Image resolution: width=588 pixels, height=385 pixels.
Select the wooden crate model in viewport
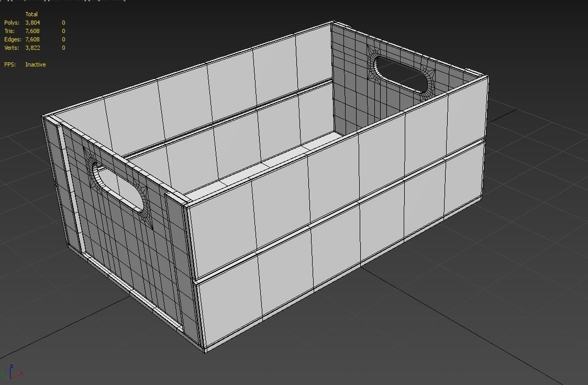click(265, 187)
